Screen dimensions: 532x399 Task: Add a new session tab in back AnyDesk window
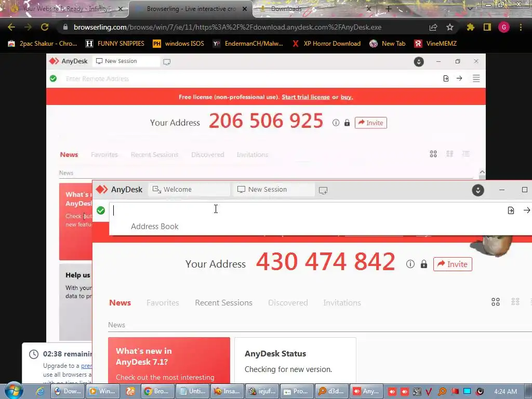coord(167,62)
